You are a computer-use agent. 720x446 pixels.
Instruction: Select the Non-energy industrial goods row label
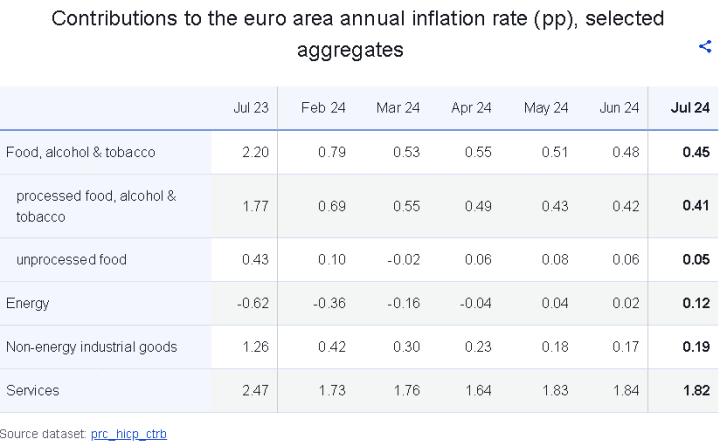[91, 347]
